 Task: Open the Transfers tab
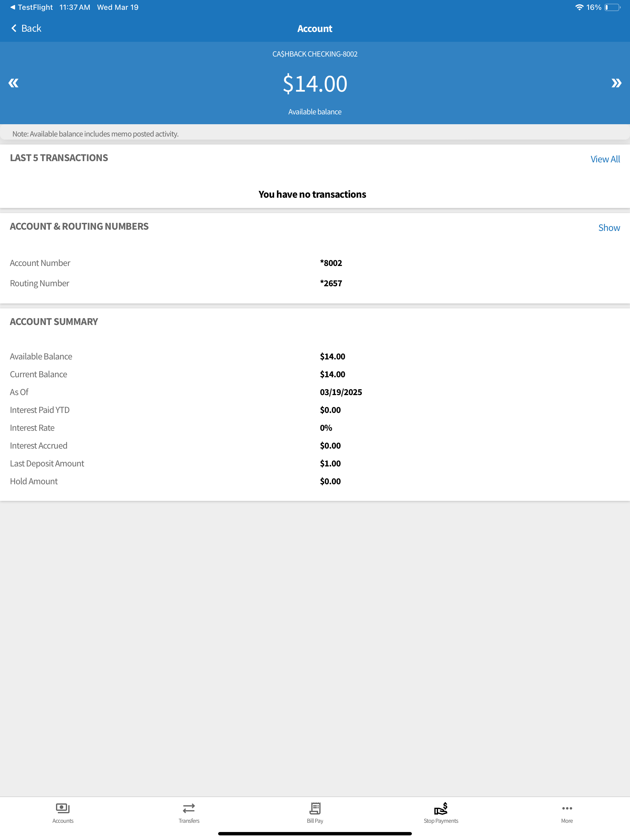pyautogui.click(x=189, y=813)
